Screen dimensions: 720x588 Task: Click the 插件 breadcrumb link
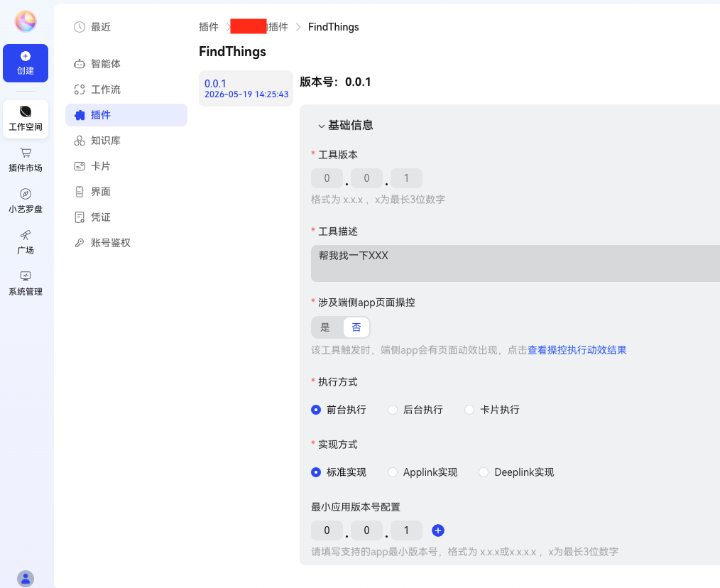[x=209, y=27]
